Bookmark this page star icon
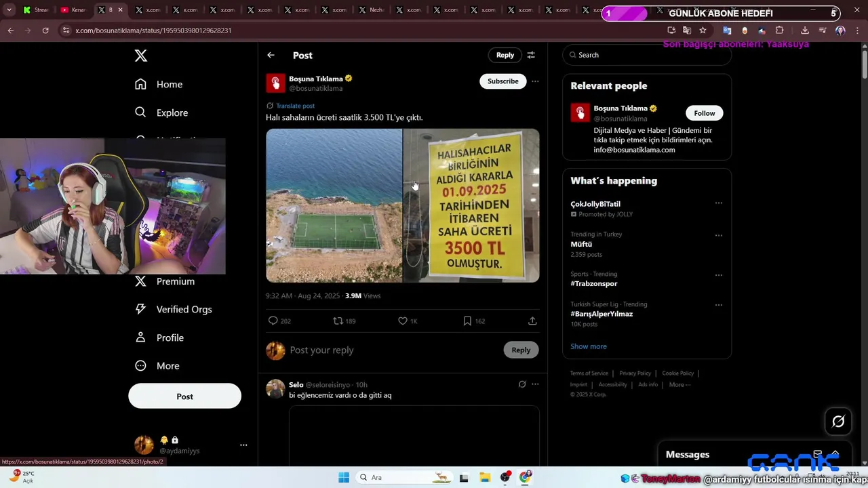Viewport: 868px width, 488px height. click(x=703, y=30)
